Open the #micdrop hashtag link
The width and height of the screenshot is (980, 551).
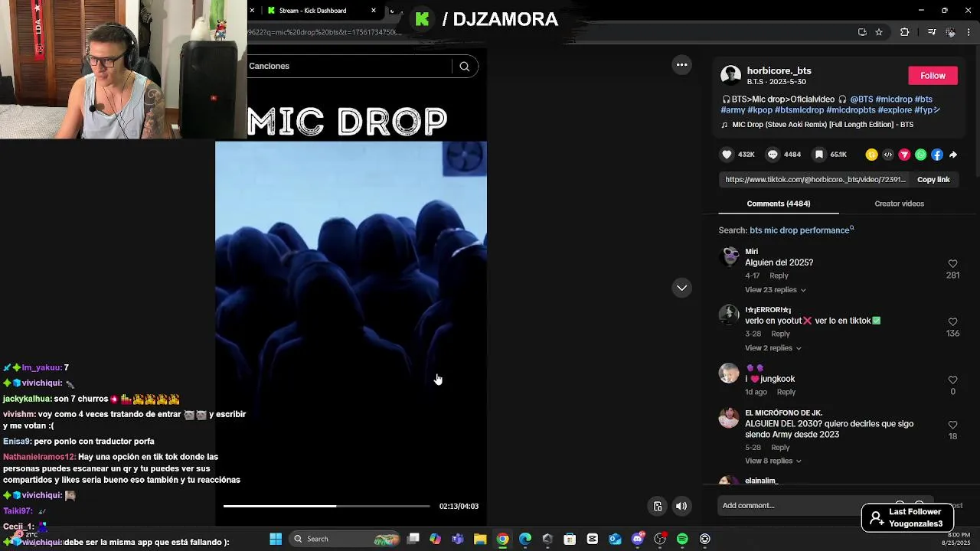coord(893,99)
